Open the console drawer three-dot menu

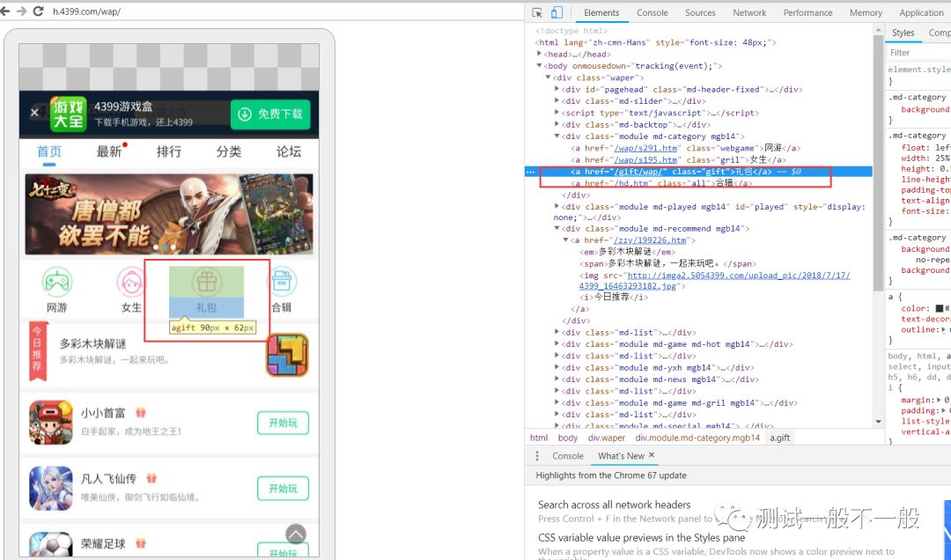coord(537,455)
